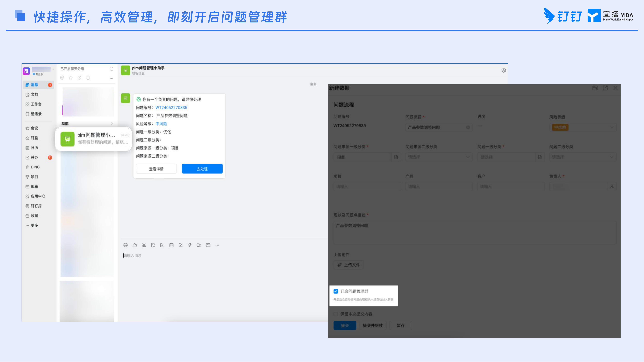Insert an emoji in message toolbar

125,245
